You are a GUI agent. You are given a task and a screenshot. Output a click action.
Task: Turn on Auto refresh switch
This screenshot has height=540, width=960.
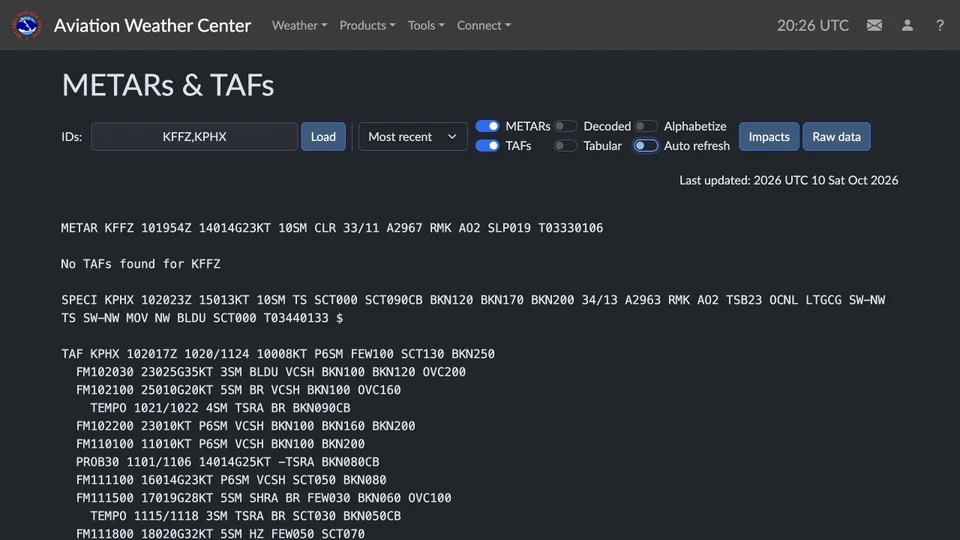pos(646,146)
